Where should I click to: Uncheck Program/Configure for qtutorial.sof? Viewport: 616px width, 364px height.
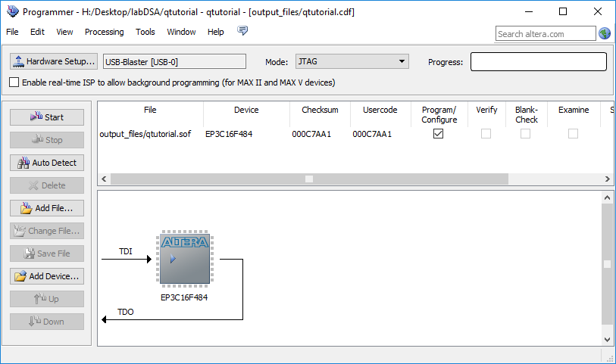[439, 134]
